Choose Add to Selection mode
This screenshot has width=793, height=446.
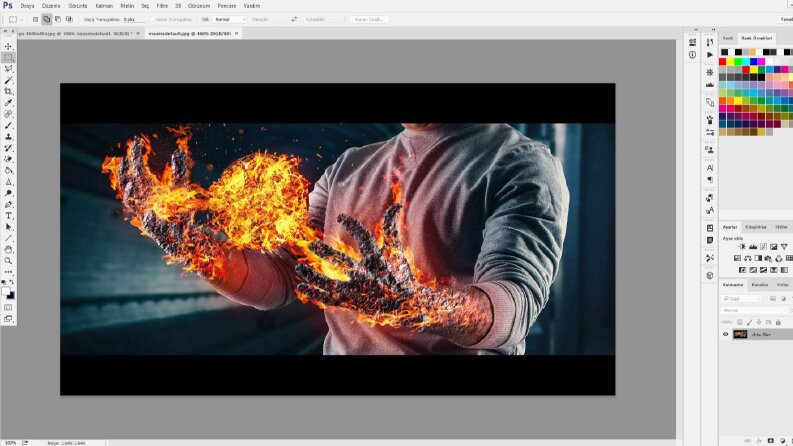click(x=47, y=19)
